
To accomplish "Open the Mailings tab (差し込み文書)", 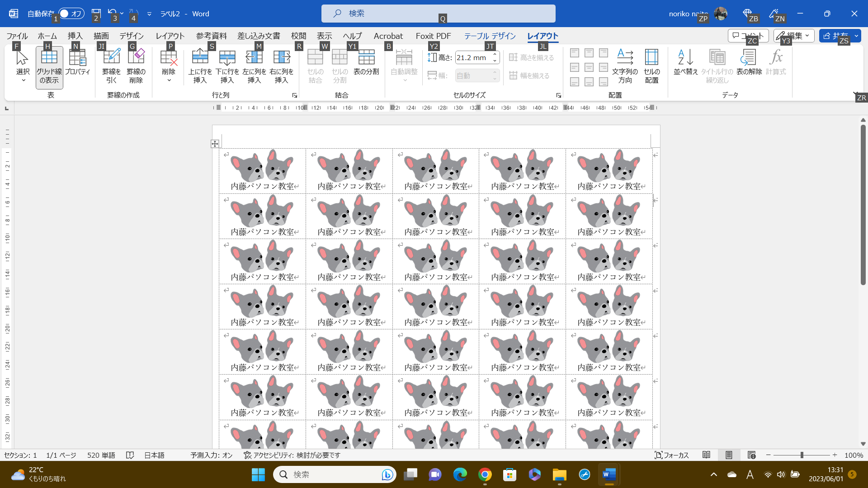I will click(x=259, y=36).
